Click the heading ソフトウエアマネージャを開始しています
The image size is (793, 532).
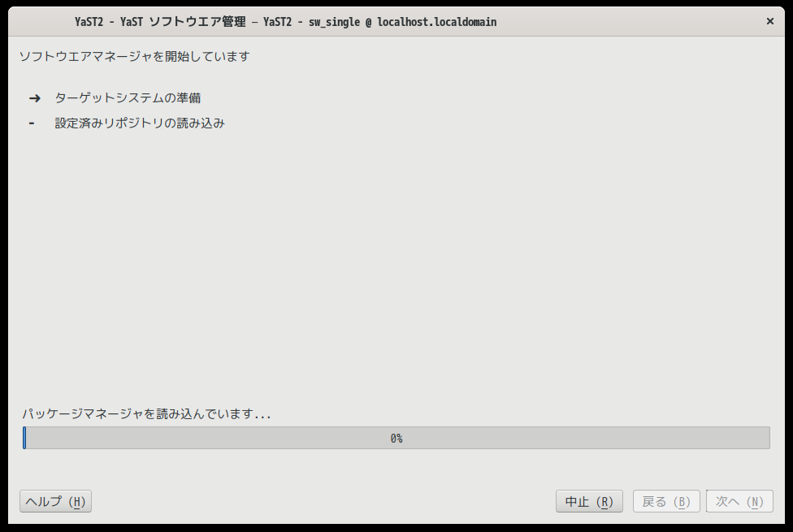(135, 56)
